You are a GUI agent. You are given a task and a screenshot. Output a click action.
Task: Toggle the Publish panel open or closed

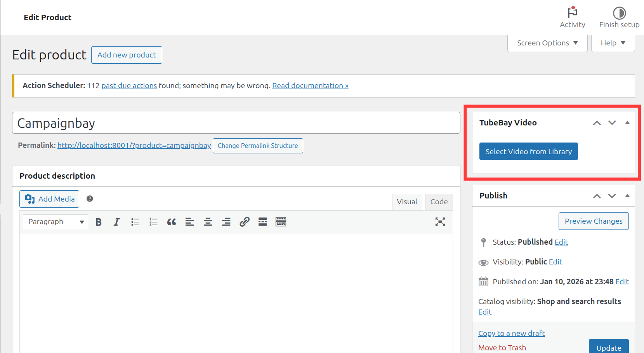tap(627, 196)
